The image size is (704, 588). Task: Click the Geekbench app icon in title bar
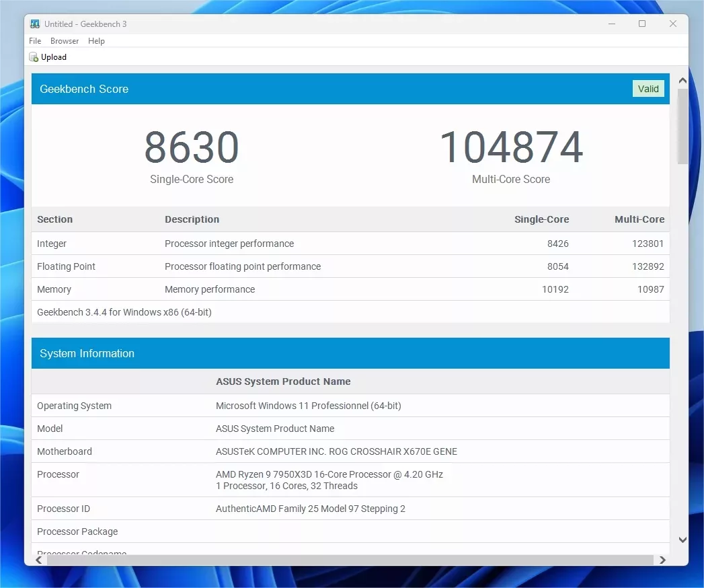(x=35, y=24)
